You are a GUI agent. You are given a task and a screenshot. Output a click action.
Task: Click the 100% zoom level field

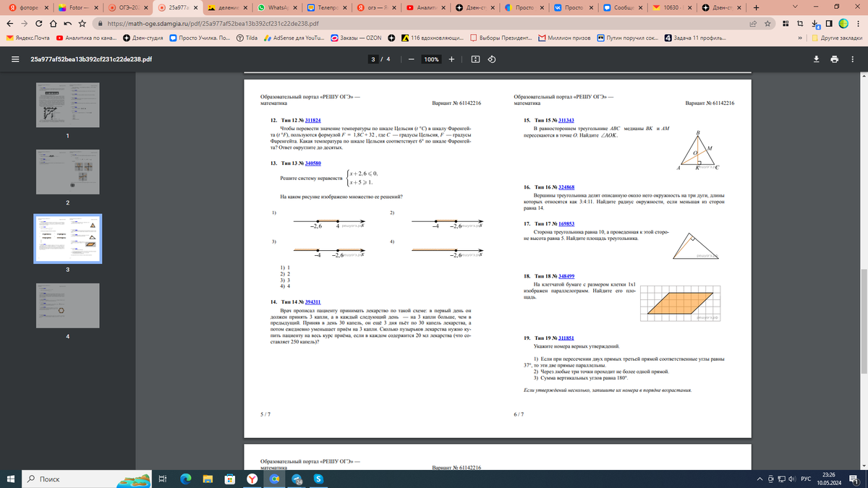432,59
